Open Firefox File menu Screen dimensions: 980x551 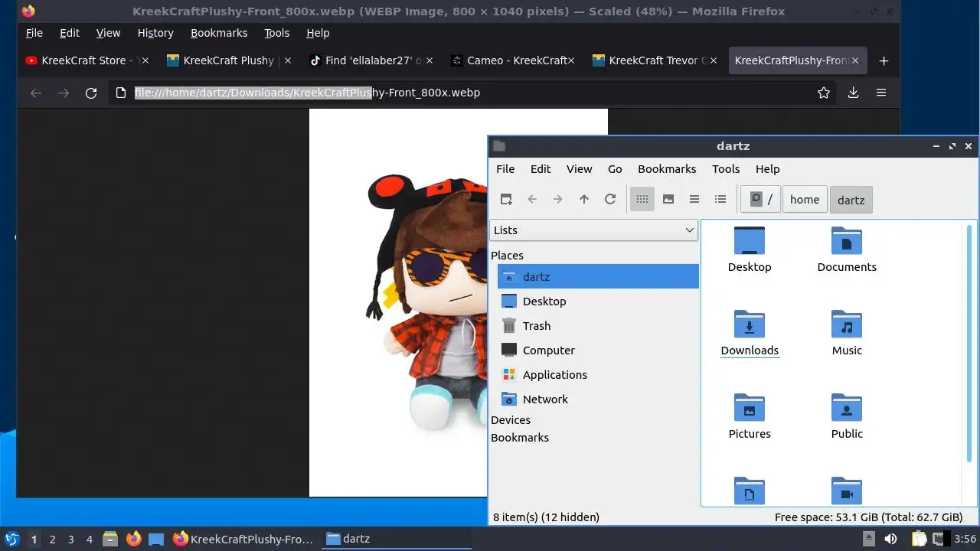(34, 33)
